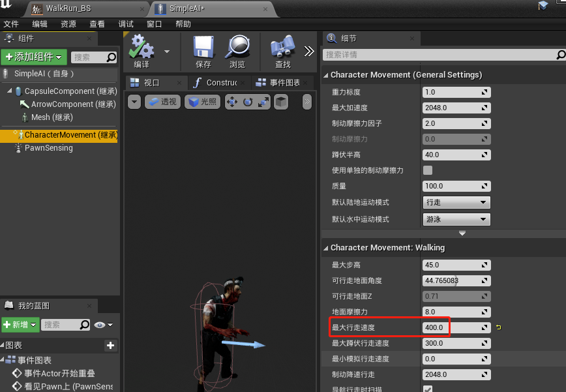Click the Lit view mode button
The height and width of the screenshot is (392, 566).
(x=202, y=102)
